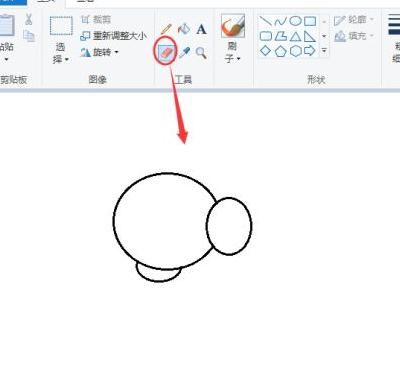Select the Text tool

[201, 30]
